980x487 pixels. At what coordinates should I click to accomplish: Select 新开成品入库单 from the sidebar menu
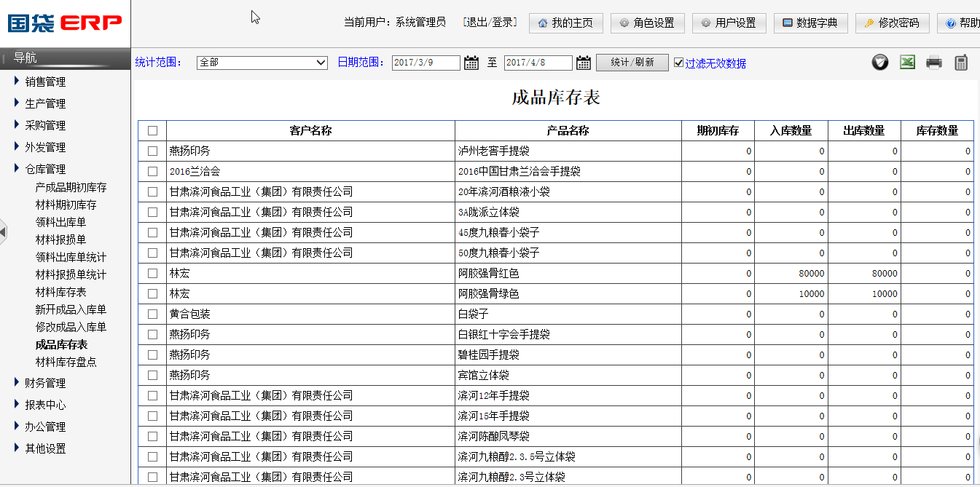tap(71, 309)
